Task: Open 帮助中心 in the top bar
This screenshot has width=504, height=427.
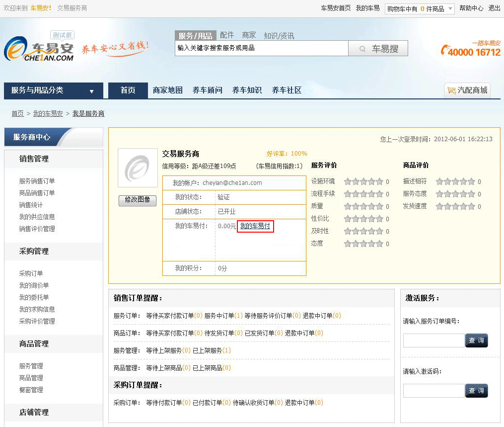Action: click(471, 8)
